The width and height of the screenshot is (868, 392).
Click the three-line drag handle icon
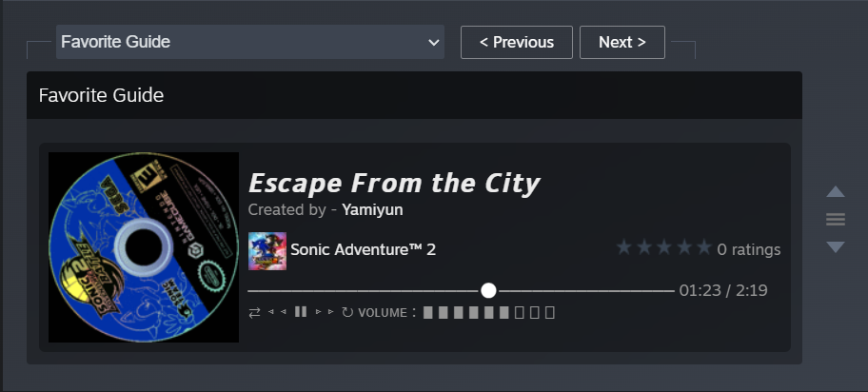click(836, 219)
